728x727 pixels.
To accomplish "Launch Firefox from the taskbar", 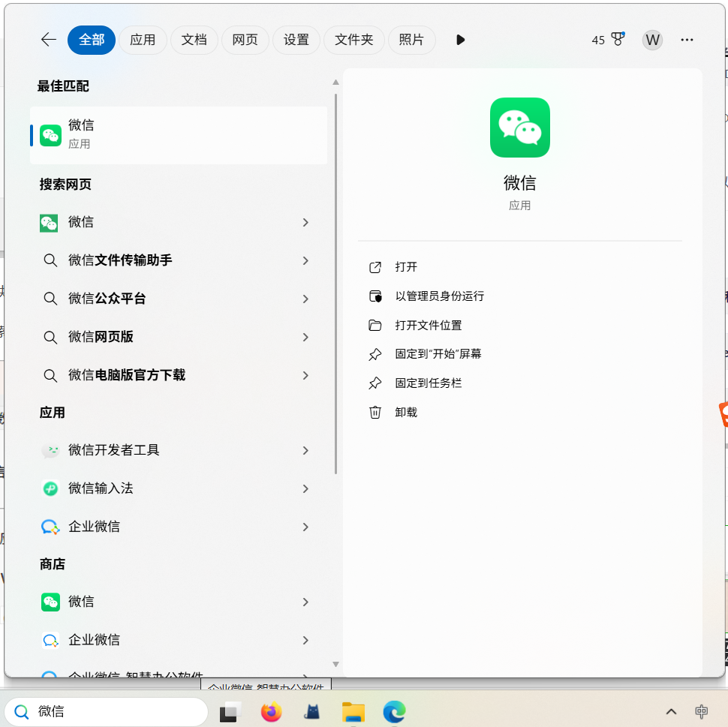I will pyautogui.click(x=271, y=712).
